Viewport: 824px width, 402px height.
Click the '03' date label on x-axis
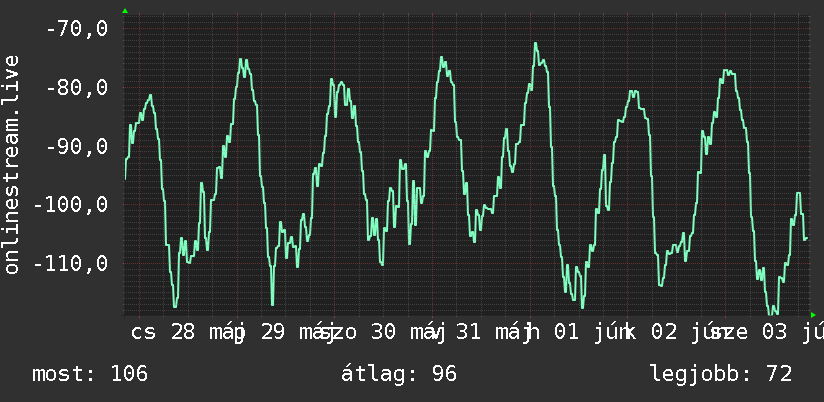coord(775,332)
